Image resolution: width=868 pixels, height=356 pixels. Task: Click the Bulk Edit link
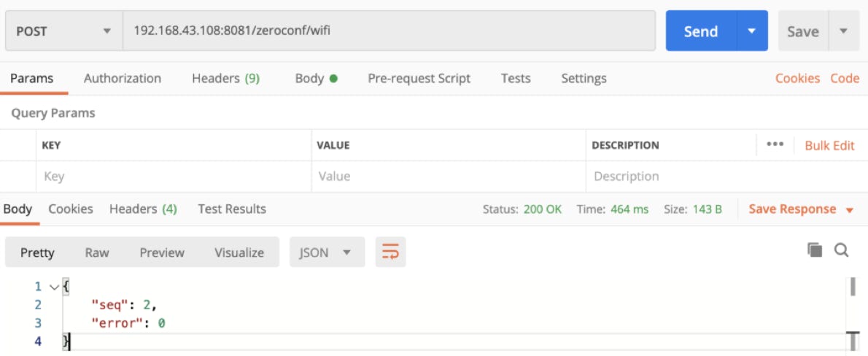coord(829,145)
